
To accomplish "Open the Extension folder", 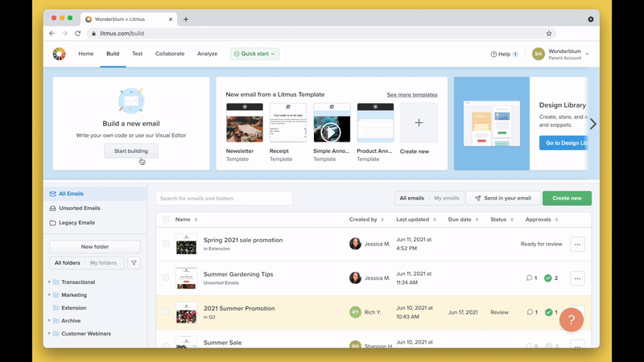I will click(x=73, y=308).
